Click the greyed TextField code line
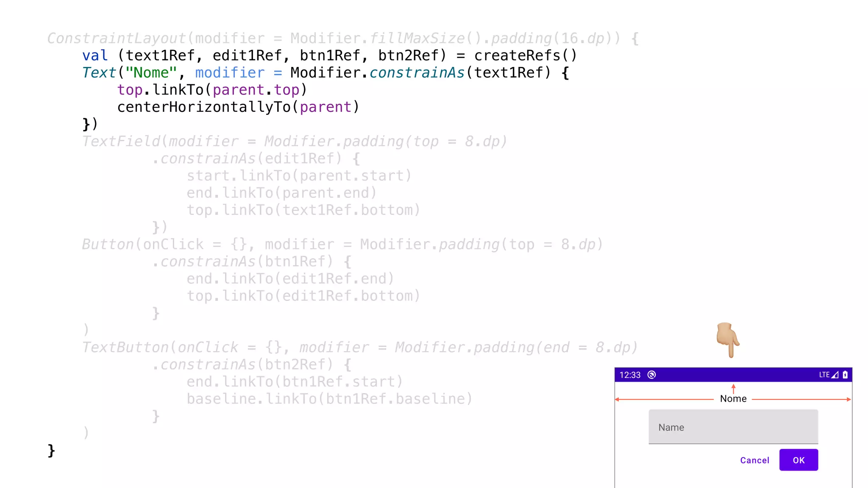The height and width of the screenshot is (488, 868). pos(294,141)
